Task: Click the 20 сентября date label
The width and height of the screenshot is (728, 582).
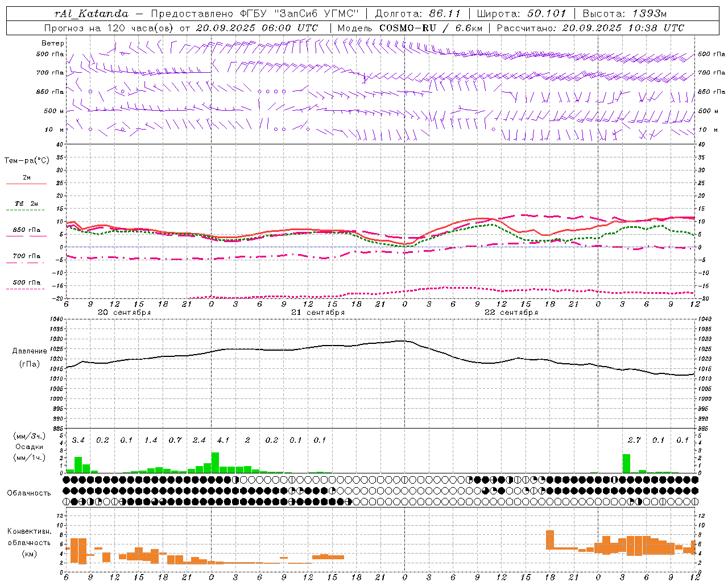Action: click(x=125, y=313)
